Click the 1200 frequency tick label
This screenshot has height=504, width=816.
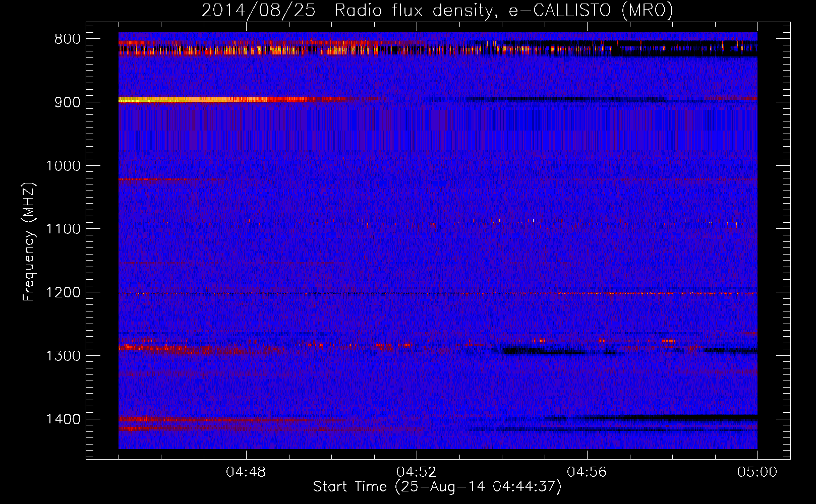point(63,293)
